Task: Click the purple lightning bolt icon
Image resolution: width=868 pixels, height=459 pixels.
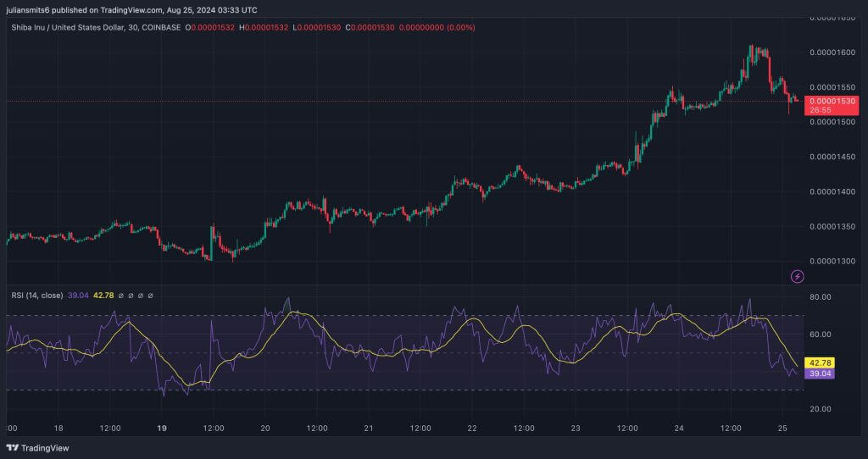Action: tap(797, 276)
